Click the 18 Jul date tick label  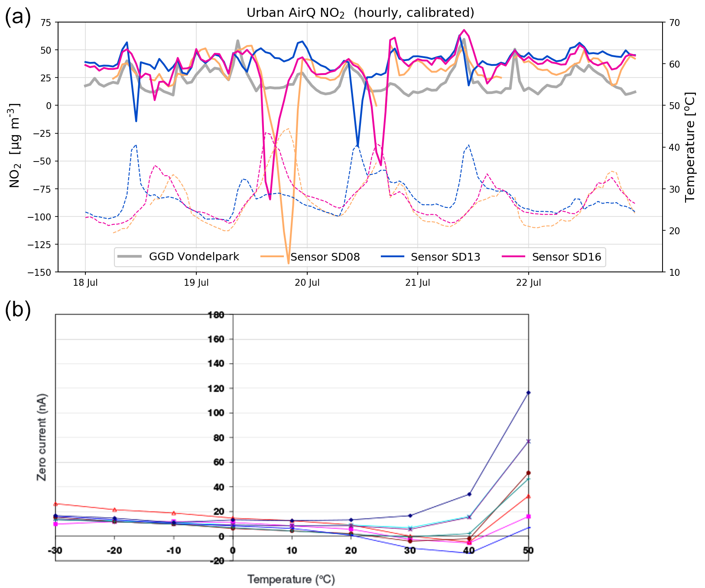click(85, 283)
